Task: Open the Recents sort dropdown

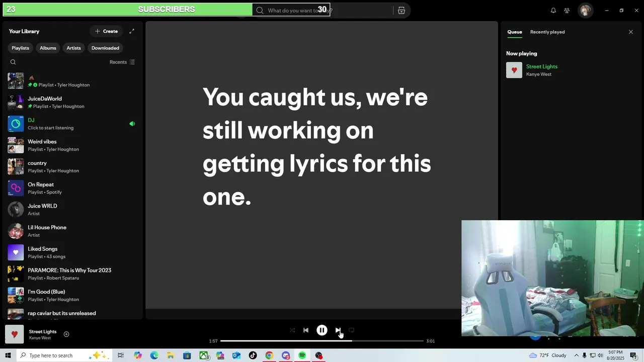Action: tap(122, 62)
